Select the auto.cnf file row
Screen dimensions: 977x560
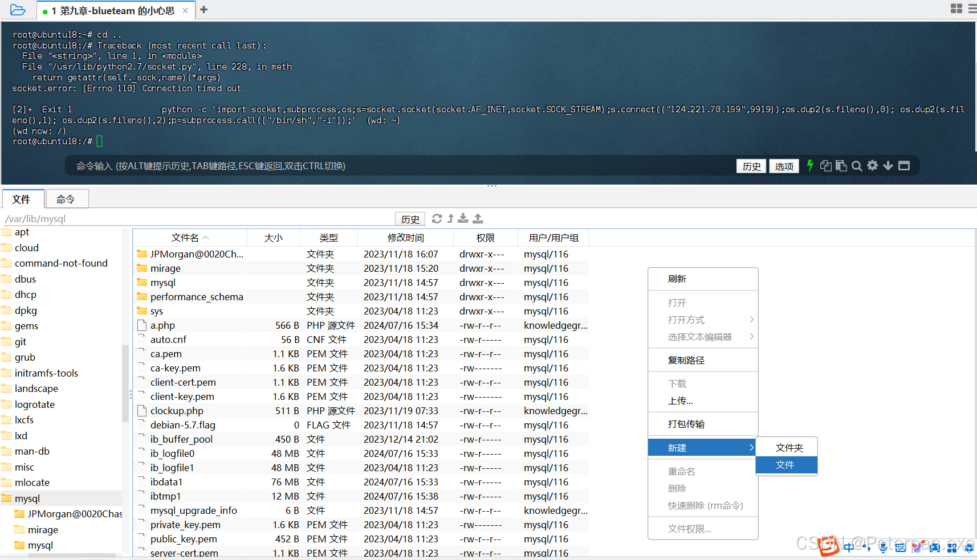coord(361,340)
